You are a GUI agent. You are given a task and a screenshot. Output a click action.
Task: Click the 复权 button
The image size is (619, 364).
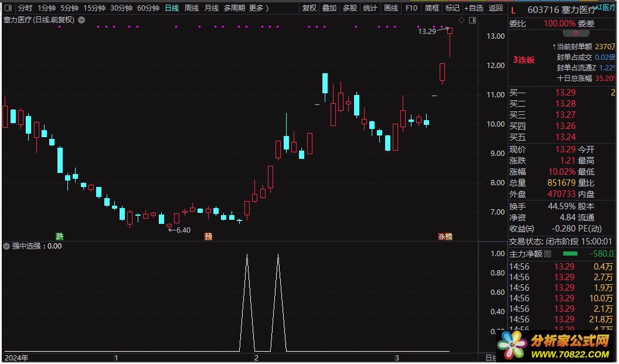pyautogui.click(x=309, y=8)
